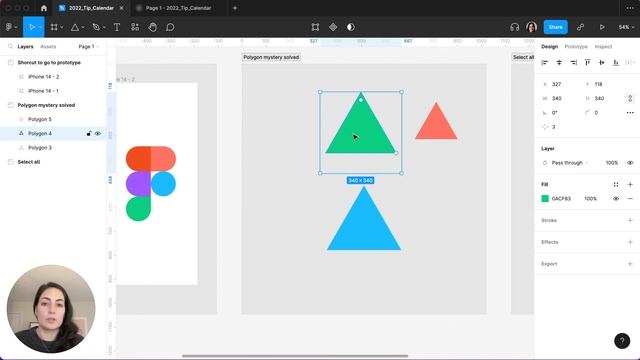The image size is (640, 360).
Task: Toggle fill visibility eye icon
Action: [616, 199]
